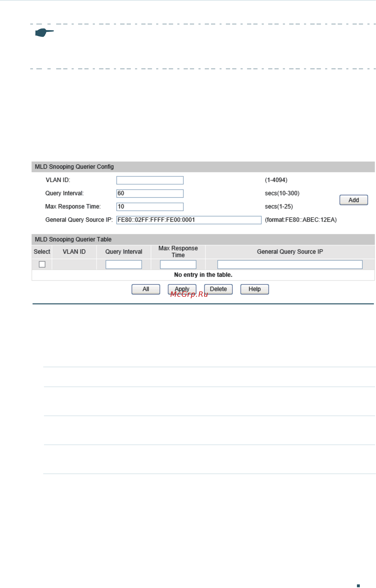The width and height of the screenshot is (376, 588).
Task: Click the '(1-4094)' range hint
Action: [276, 180]
